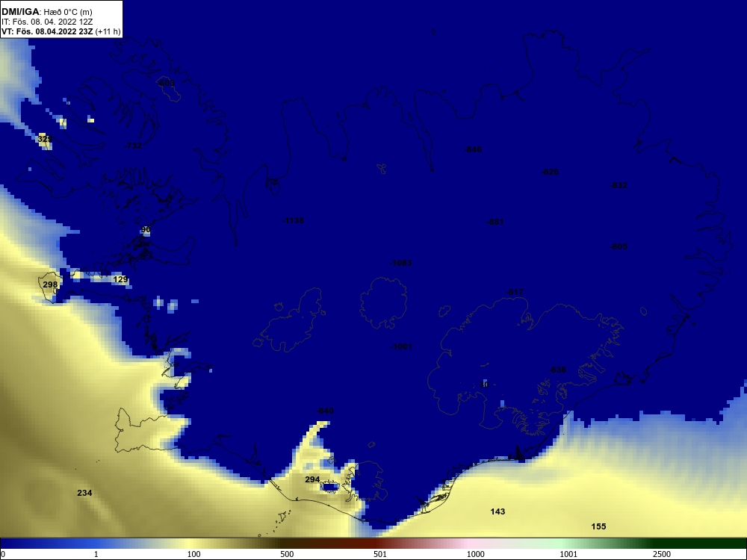
Task: Click the map value -840
Action: point(325,411)
